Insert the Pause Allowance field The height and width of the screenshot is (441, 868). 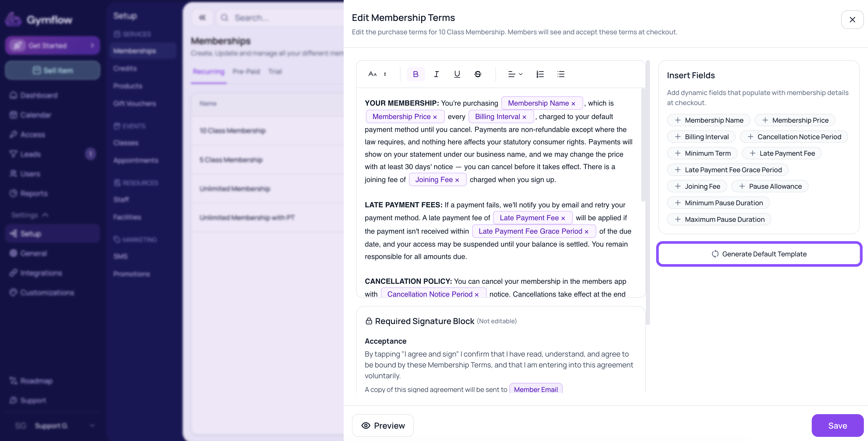point(770,186)
